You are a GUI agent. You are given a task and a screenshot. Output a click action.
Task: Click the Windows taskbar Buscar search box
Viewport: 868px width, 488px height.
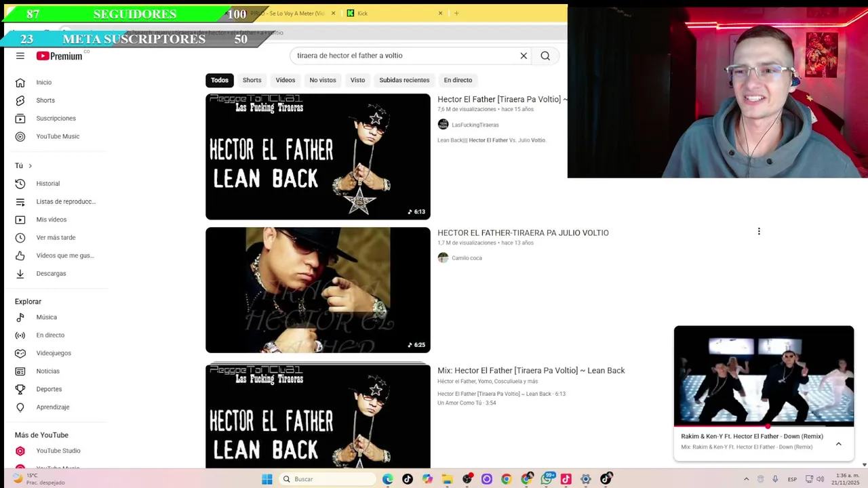[327, 479]
